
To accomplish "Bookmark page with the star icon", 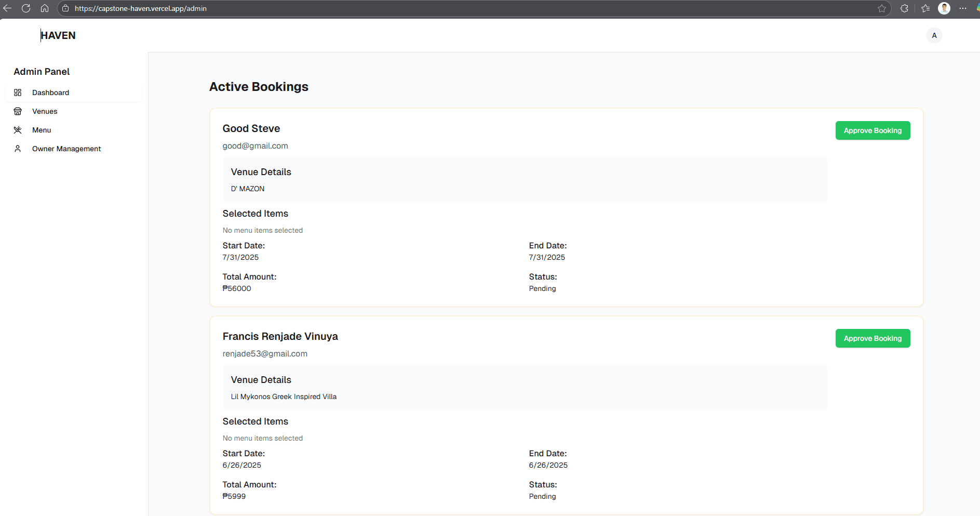I will [882, 8].
